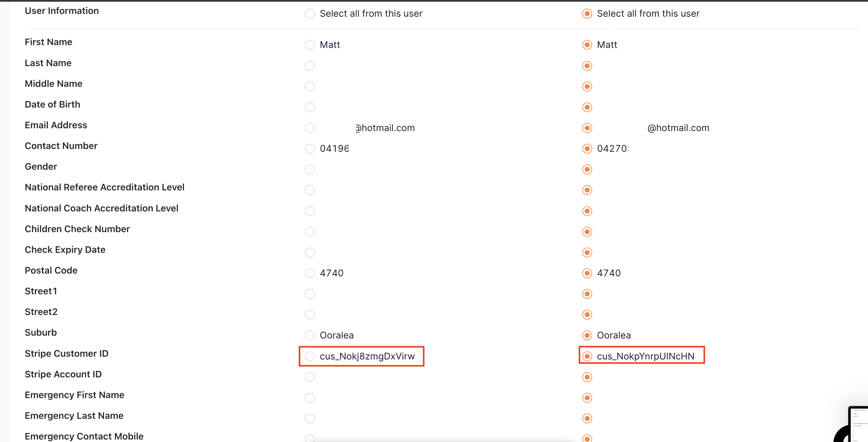This screenshot has width=868, height=442.
Task: Select left user's Last Name radio
Action: tap(310, 66)
